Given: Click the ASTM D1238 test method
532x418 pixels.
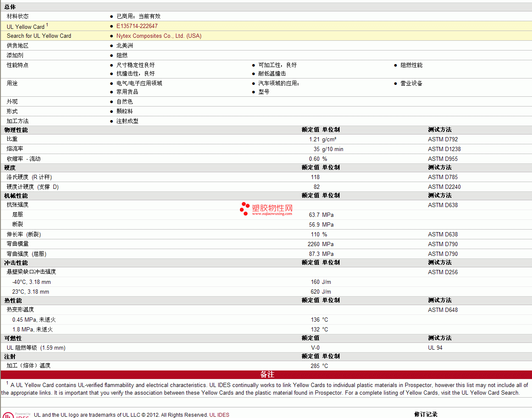Looking at the screenshot, I should click(444, 149).
